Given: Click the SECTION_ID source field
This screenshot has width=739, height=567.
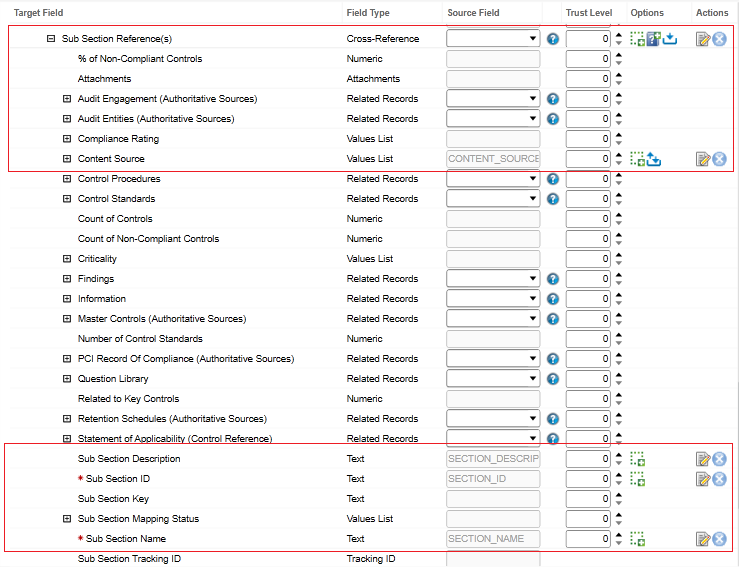Looking at the screenshot, I should pos(493,479).
